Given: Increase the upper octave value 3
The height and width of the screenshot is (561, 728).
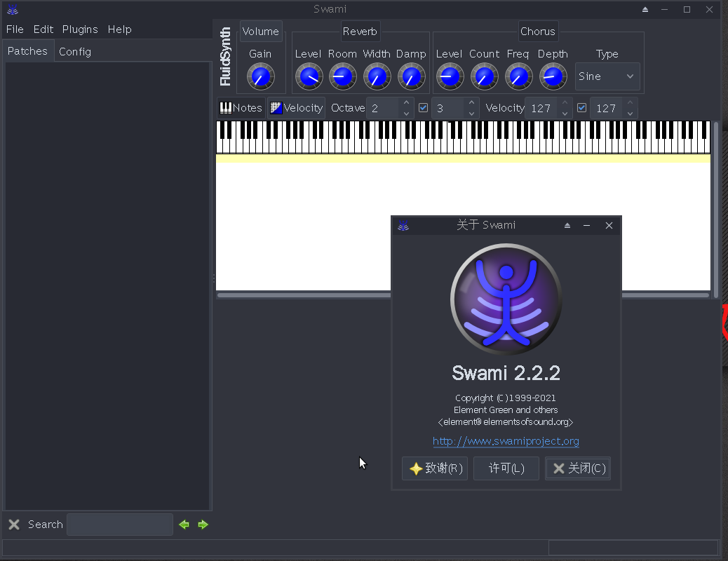Looking at the screenshot, I should [471, 102].
